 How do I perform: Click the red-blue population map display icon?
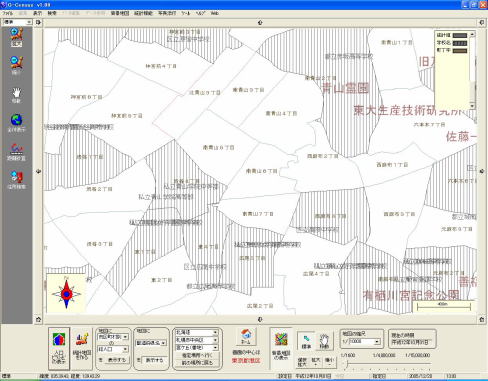click(x=59, y=348)
